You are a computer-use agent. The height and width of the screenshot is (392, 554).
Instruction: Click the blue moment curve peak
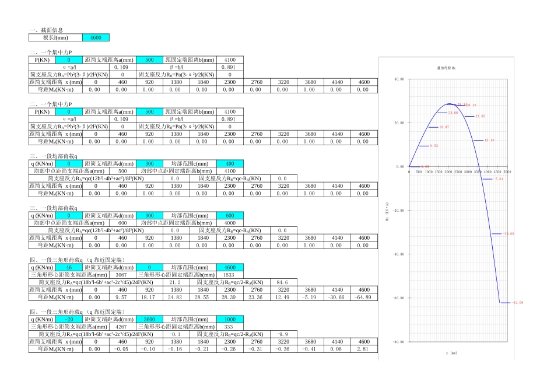449,104
